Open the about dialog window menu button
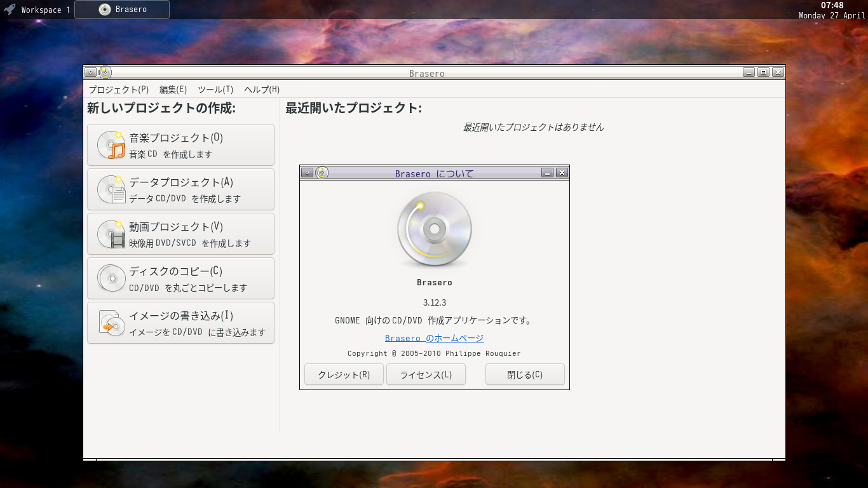This screenshot has height=488, width=868. [308, 172]
